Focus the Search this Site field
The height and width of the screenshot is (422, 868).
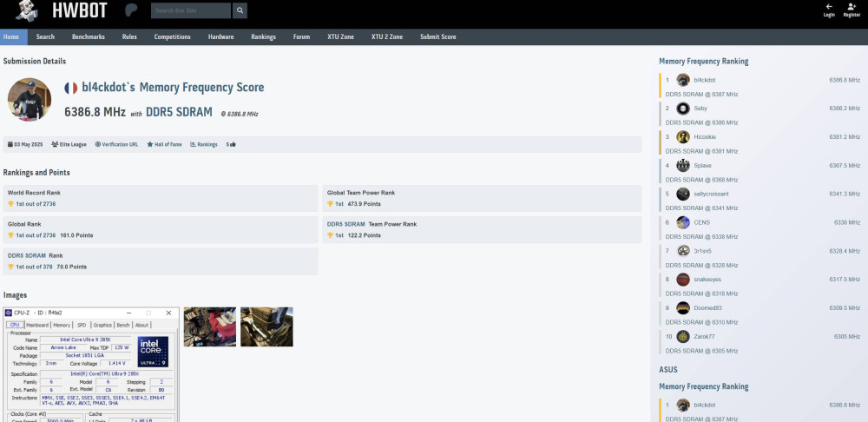pyautogui.click(x=191, y=10)
